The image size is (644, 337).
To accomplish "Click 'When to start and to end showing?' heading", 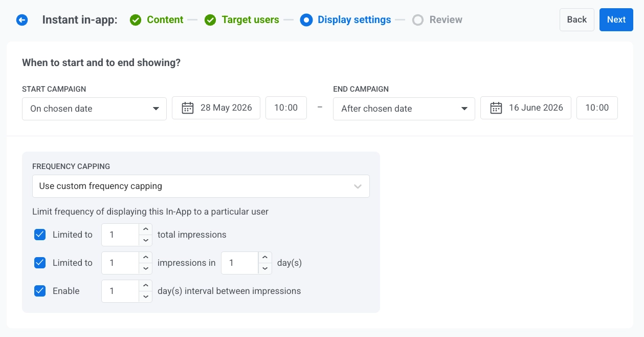I will coord(101,63).
